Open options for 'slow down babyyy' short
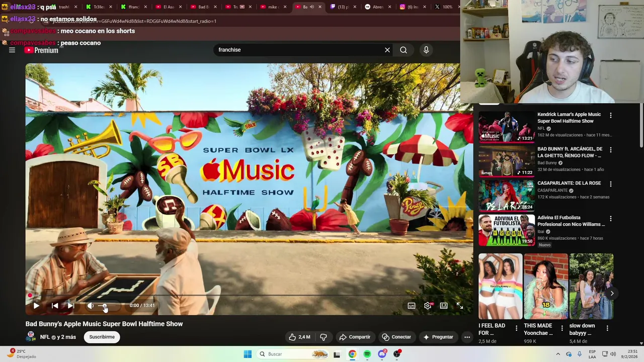The image size is (644, 362). pyautogui.click(x=607, y=328)
